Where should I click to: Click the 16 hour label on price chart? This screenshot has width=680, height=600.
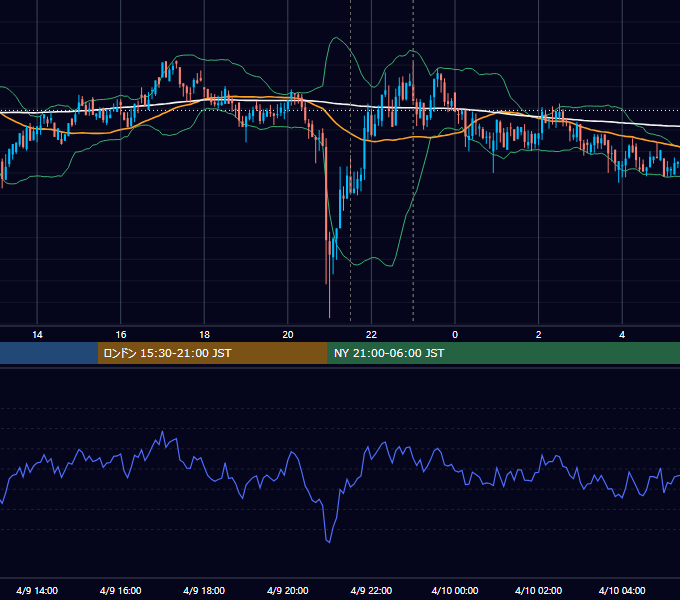coord(121,335)
